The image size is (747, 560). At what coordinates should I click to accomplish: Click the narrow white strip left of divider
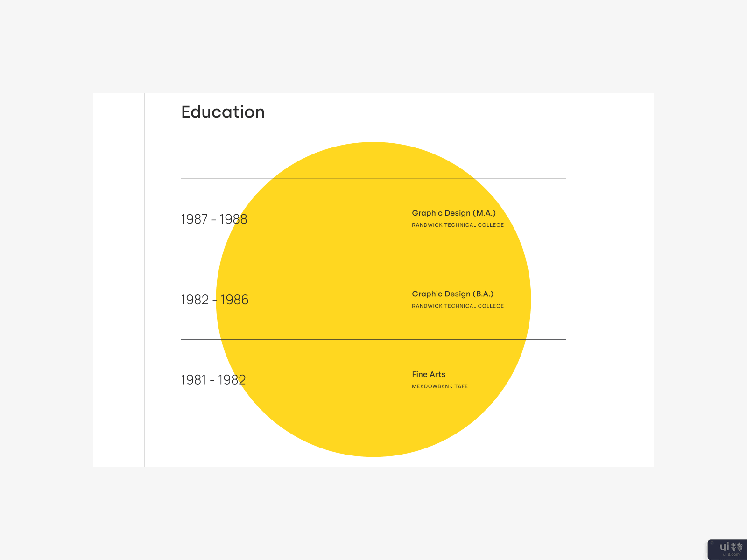[x=119, y=280]
